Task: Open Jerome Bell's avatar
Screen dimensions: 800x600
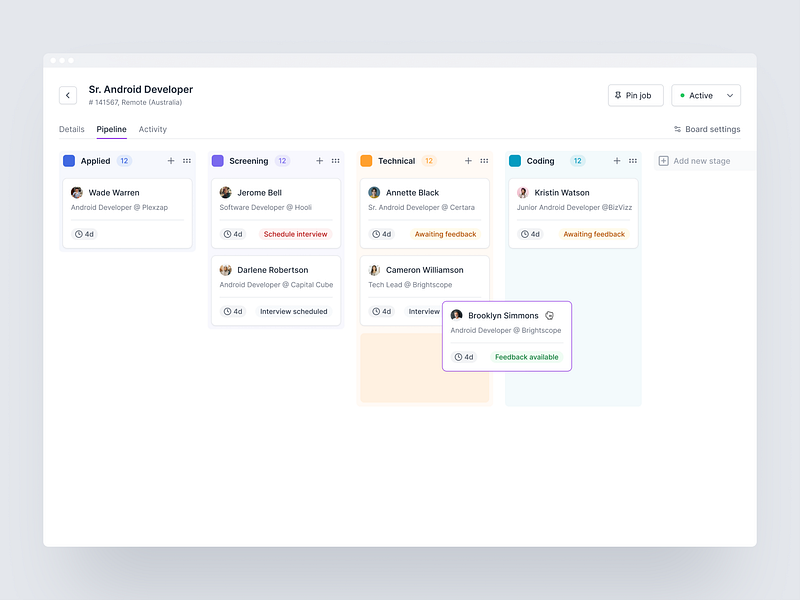Action: [x=226, y=192]
